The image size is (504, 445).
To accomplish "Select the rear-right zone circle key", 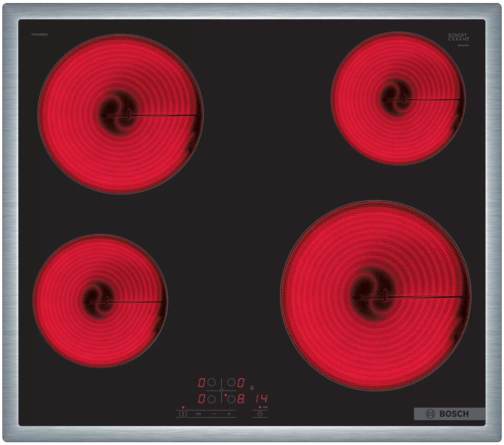I will (231, 383).
